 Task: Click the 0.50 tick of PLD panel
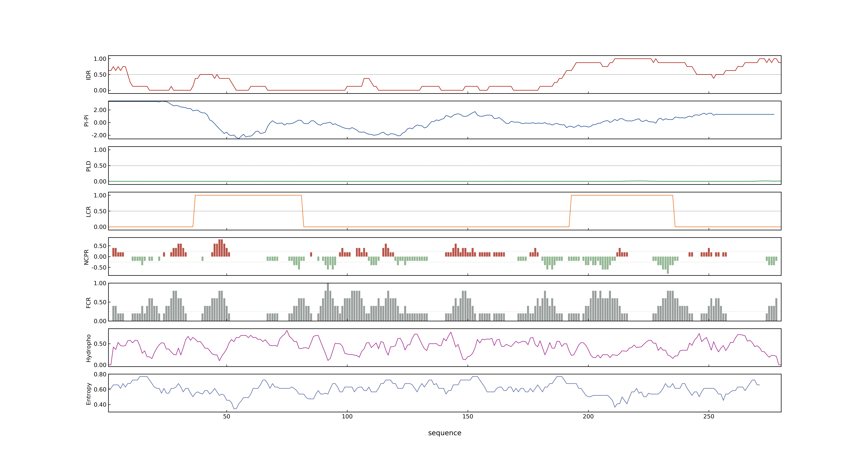point(100,166)
